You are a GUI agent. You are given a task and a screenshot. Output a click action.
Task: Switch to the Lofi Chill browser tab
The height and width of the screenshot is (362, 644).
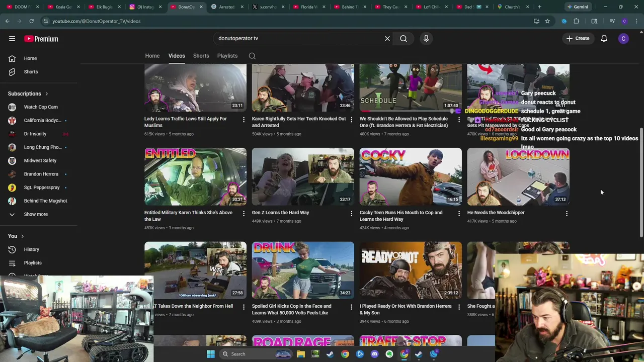click(x=431, y=7)
